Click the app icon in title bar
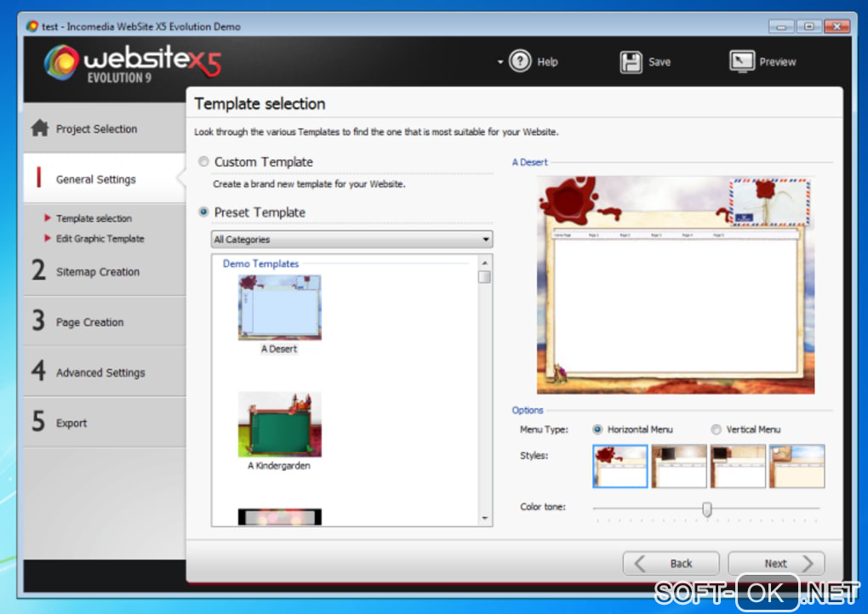The height and width of the screenshot is (614, 868). [32, 26]
